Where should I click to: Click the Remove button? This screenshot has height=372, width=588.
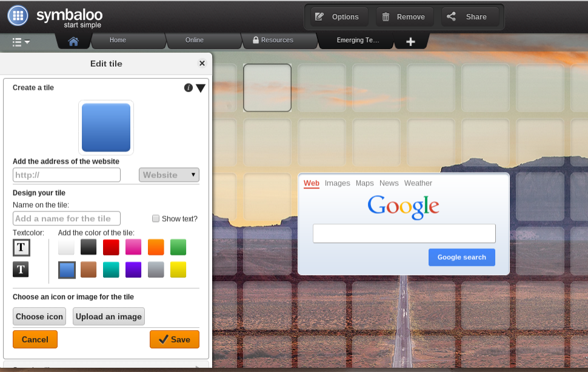pyautogui.click(x=404, y=17)
